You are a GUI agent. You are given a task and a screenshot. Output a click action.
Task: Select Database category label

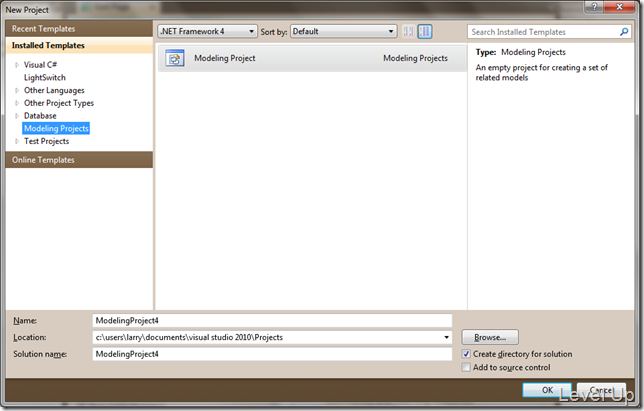pos(40,116)
